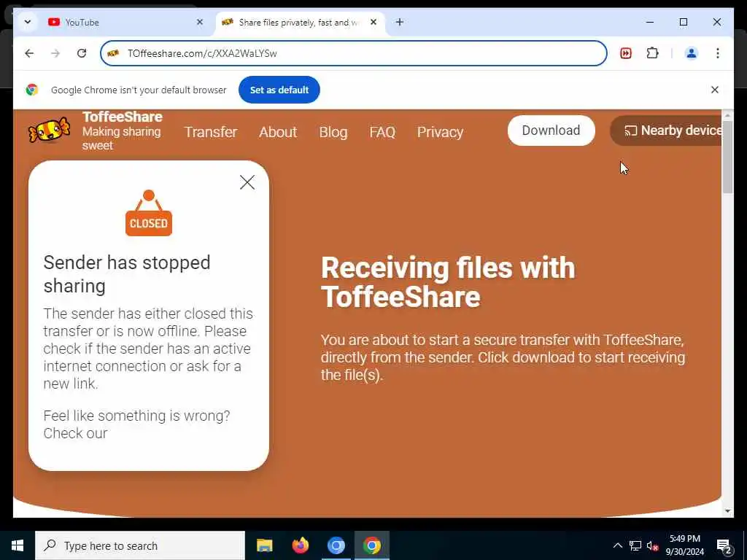
Task: Click the active Chrome taskbar icon
Action: 371,545
